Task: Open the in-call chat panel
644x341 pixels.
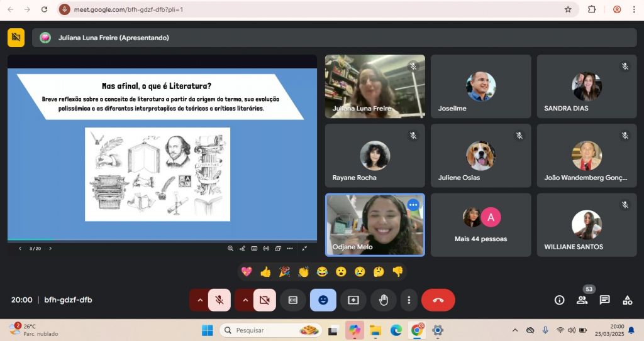Action: coord(604,300)
